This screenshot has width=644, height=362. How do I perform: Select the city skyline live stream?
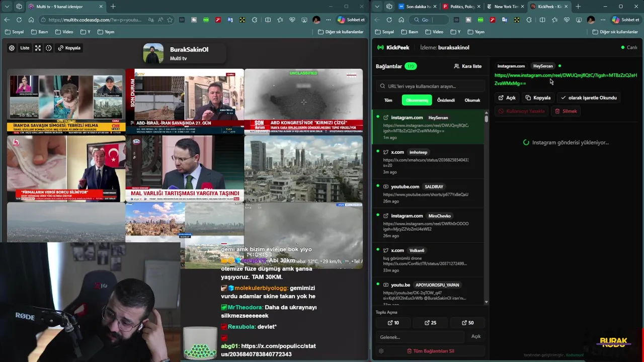[x=303, y=168]
